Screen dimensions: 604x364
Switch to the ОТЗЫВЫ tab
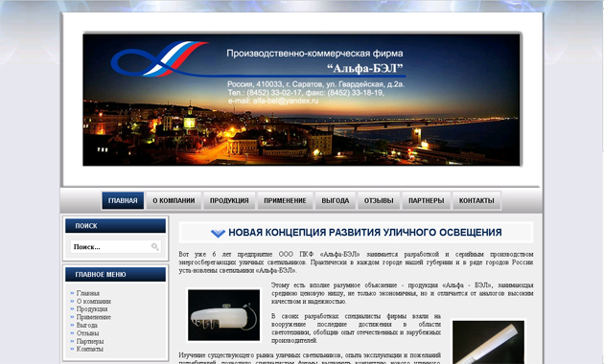pos(379,200)
